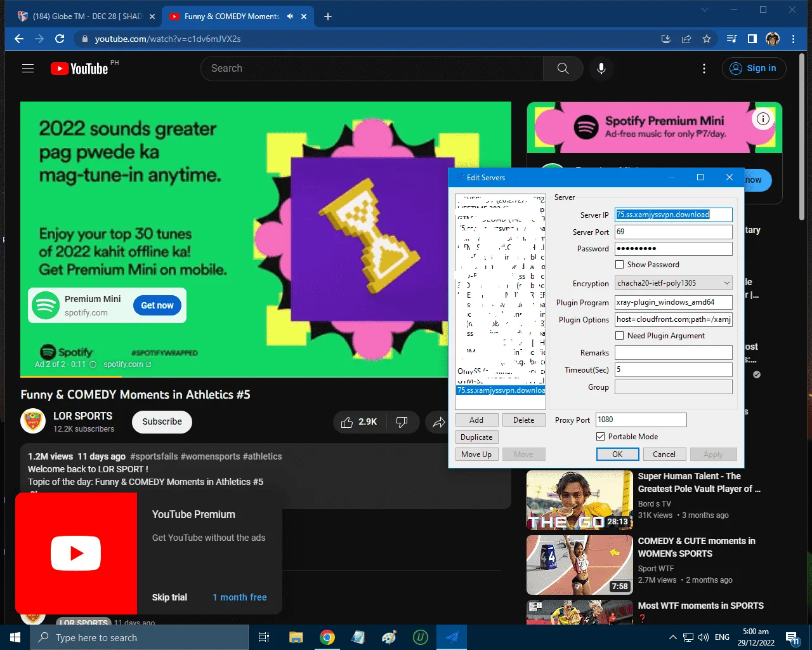This screenshot has width=812, height=650.
Task: Accept the 1 month free offer
Action: click(x=240, y=597)
